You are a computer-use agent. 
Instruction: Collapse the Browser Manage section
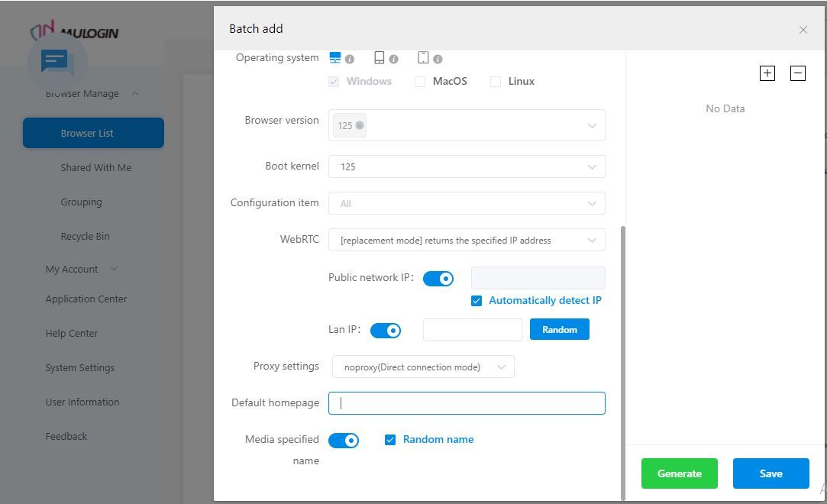pyautogui.click(x=136, y=93)
